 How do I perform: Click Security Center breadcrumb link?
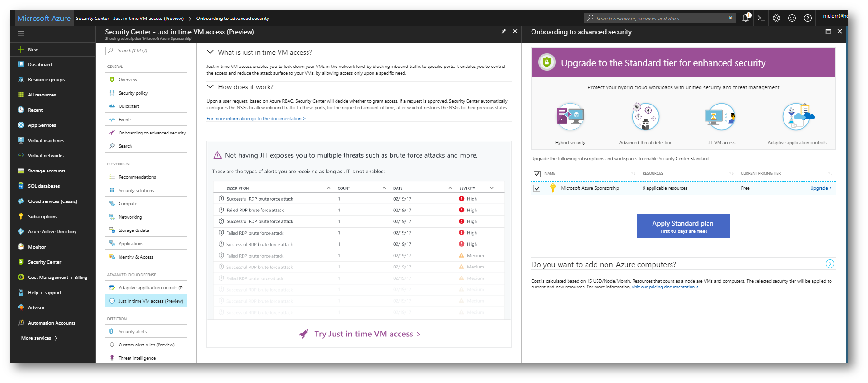click(130, 19)
